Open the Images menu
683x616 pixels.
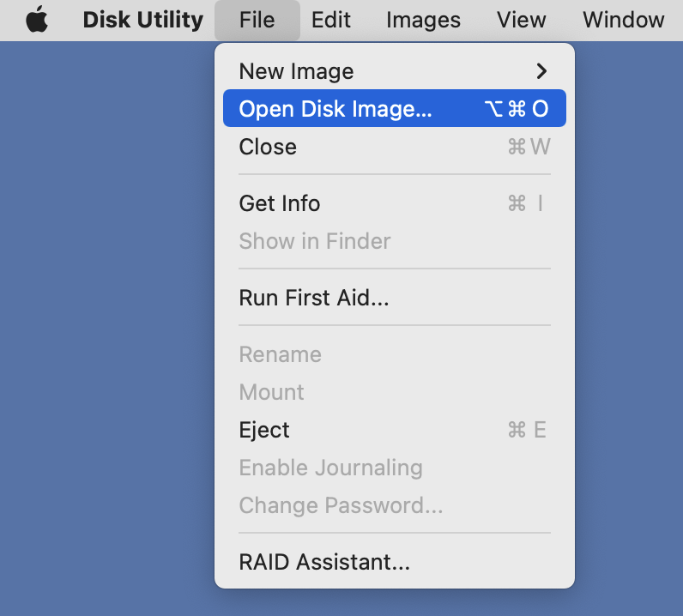[423, 20]
